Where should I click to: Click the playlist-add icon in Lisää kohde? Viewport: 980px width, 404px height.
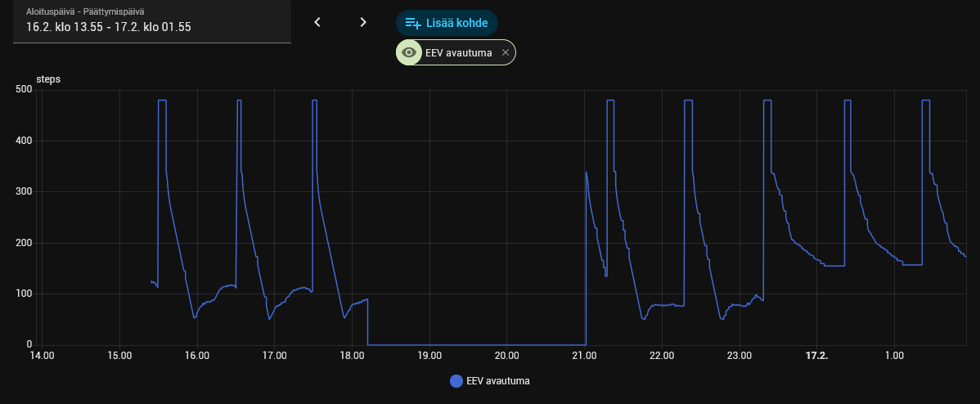coord(413,23)
